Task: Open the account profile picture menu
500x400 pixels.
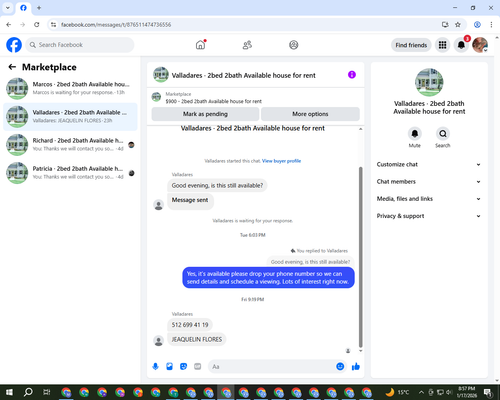Action: 480,45
